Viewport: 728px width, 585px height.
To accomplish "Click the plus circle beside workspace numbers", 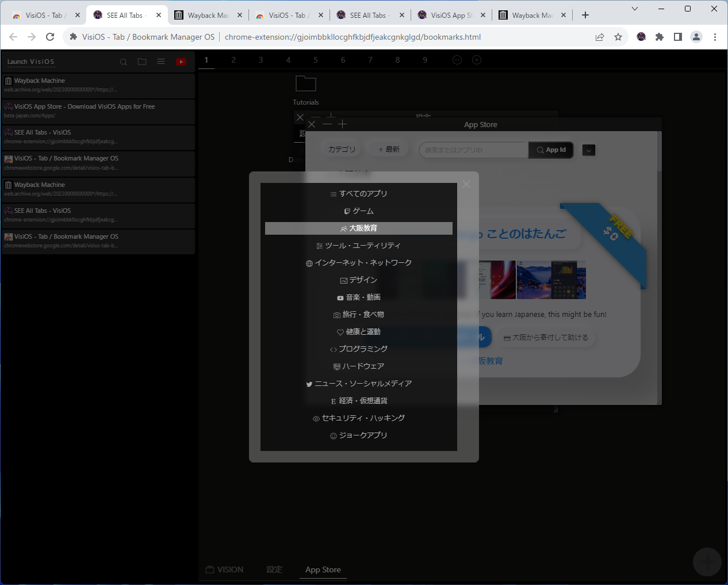I will tap(477, 60).
